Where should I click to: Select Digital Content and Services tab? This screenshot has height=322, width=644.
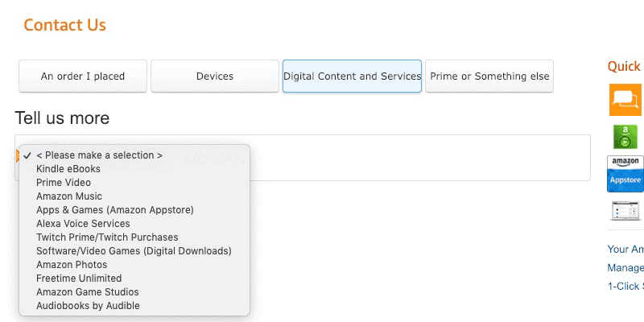[x=352, y=76]
